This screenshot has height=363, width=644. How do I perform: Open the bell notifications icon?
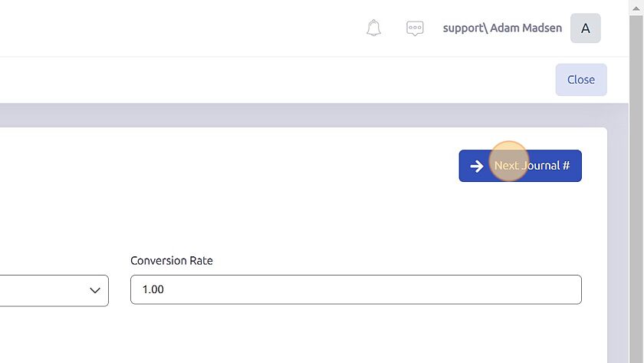[373, 28]
